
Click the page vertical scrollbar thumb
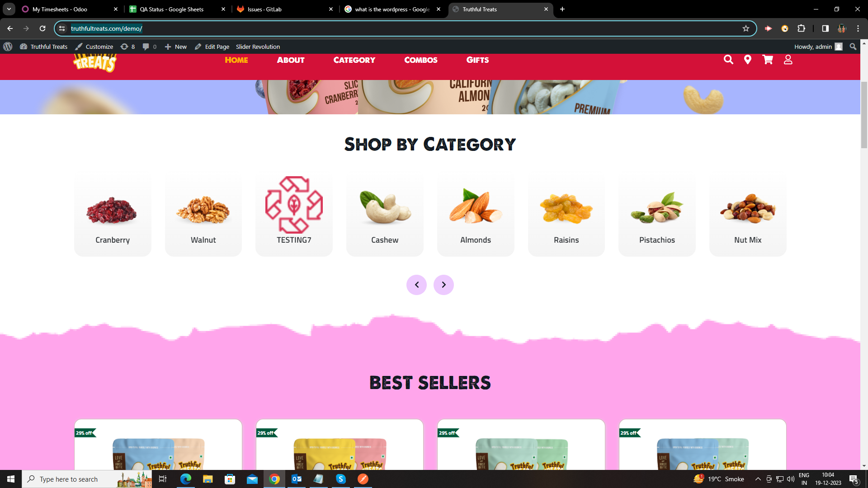pyautogui.click(x=864, y=115)
